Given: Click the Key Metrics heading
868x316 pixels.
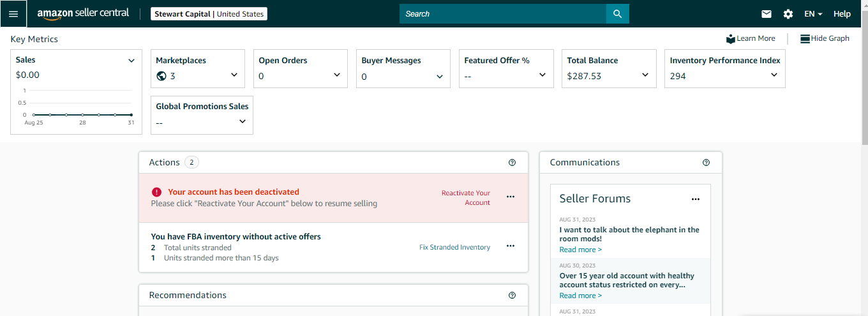Looking at the screenshot, I should tap(34, 39).
